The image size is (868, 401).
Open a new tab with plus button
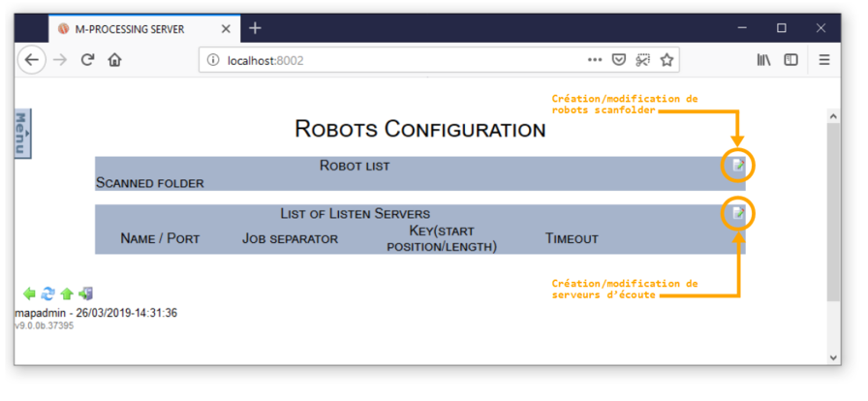coord(255,28)
